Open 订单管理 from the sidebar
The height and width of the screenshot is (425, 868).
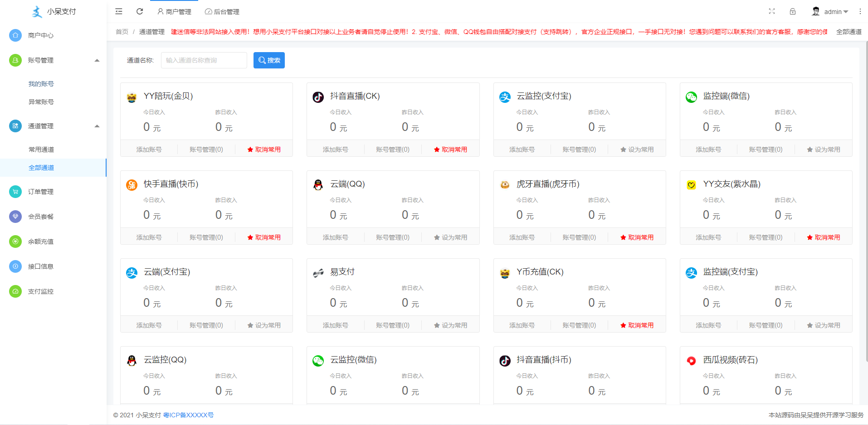(x=40, y=192)
